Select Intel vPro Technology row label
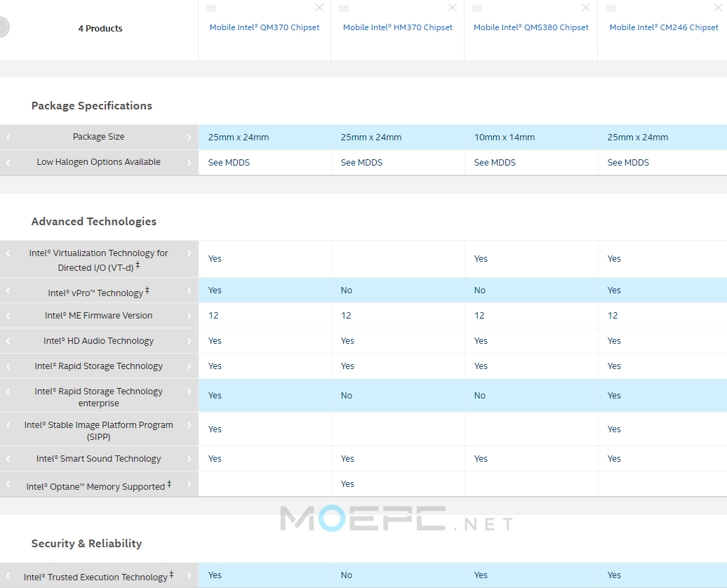This screenshot has width=727, height=588. [98, 292]
